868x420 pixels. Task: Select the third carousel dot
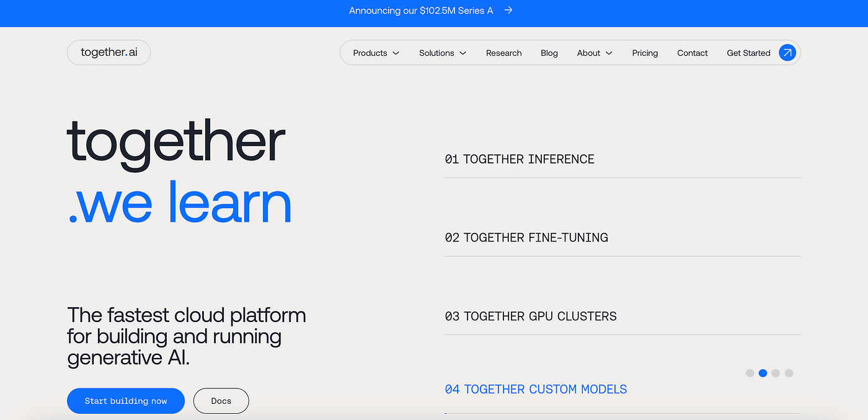click(x=776, y=373)
